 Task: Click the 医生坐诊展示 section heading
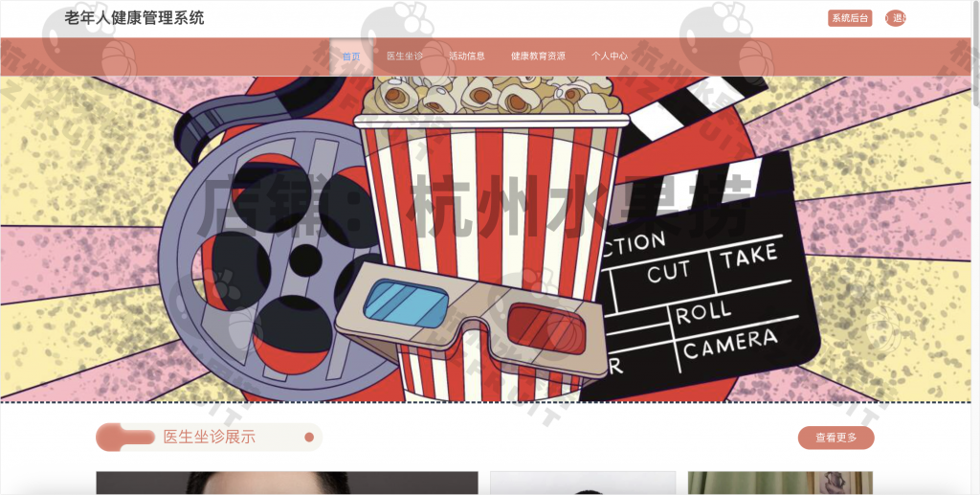pos(209,438)
